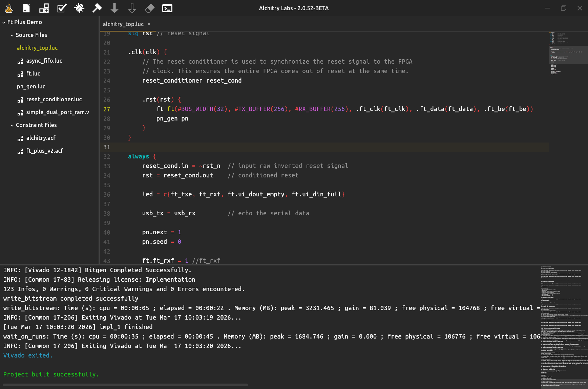The height and width of the screenshot is (389, 588).
Task: Program temporarily with the hollow arrow icon
Action: (132, 8)
